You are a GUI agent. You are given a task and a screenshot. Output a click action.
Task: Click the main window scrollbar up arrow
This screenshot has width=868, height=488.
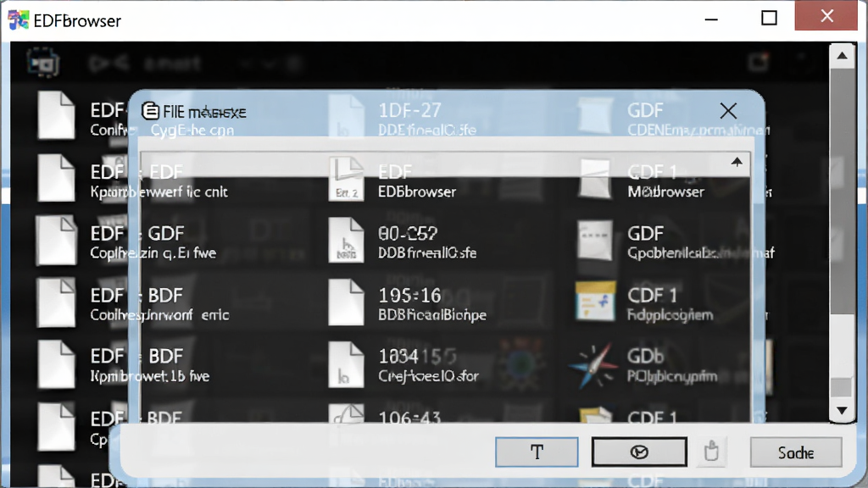tap(842, 55)
